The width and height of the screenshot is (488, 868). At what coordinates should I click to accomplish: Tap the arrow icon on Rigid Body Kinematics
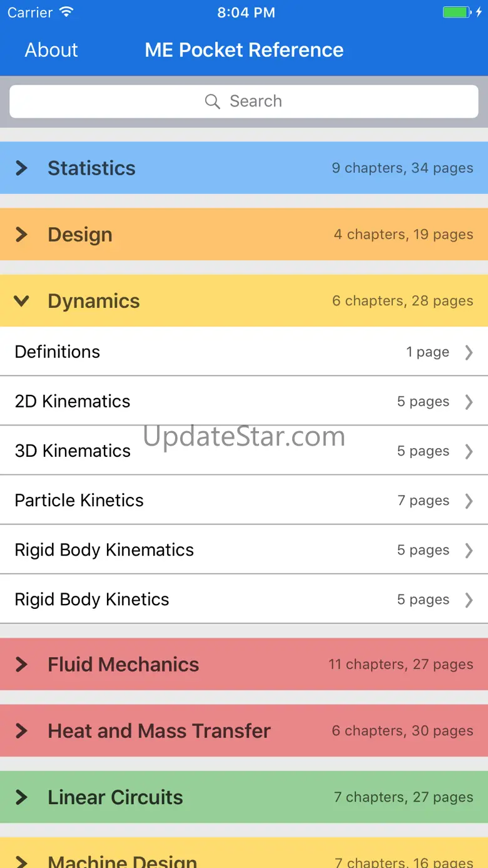pos(469,550)
